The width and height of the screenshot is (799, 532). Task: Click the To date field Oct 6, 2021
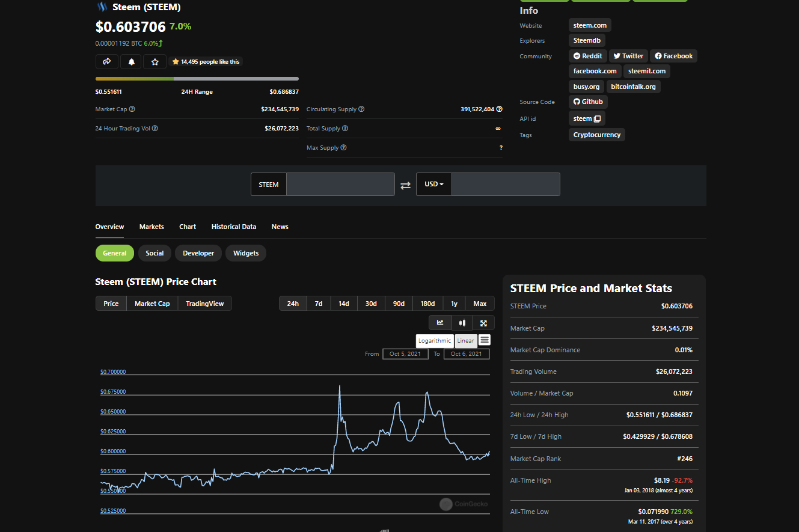point(467,354)
